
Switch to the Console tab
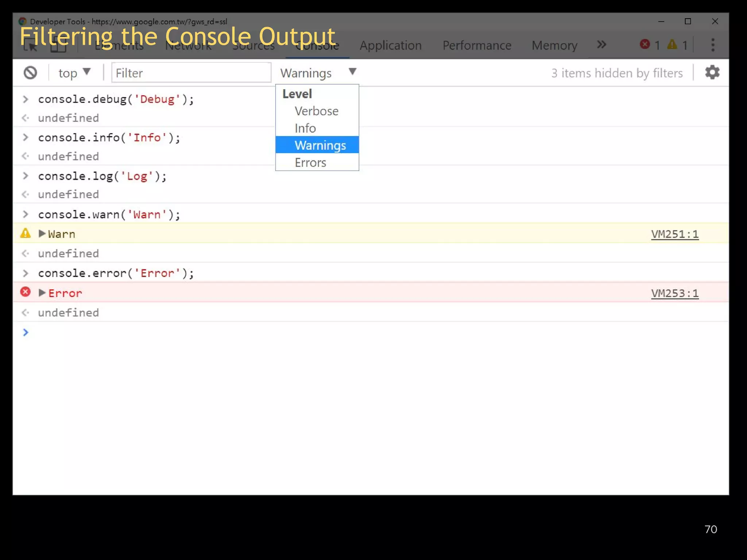click(317, 45)
